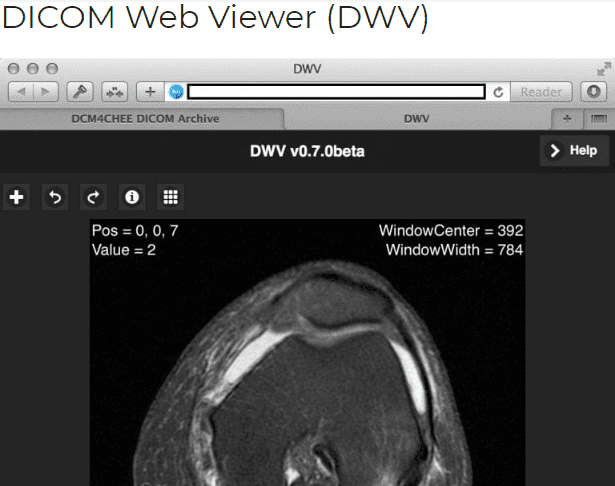Open the DICOM info tags icon
This screenshot has width=615, height=486.
[x=132, y=197]
